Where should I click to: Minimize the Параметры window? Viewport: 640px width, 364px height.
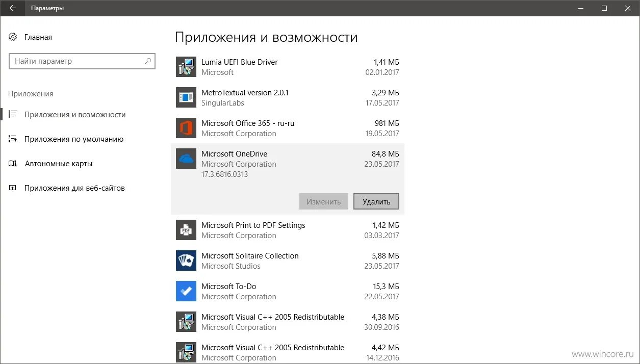581,8
